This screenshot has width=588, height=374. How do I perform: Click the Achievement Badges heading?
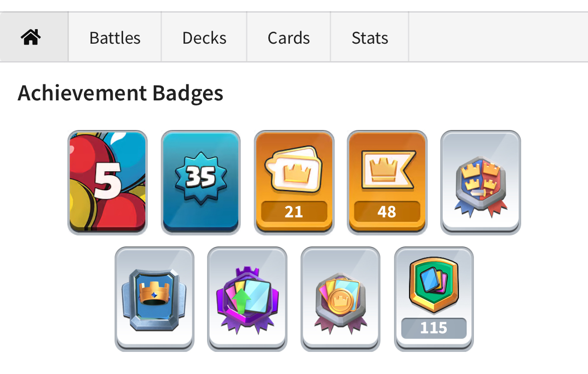pyautogui.click(x=121, y=93)
